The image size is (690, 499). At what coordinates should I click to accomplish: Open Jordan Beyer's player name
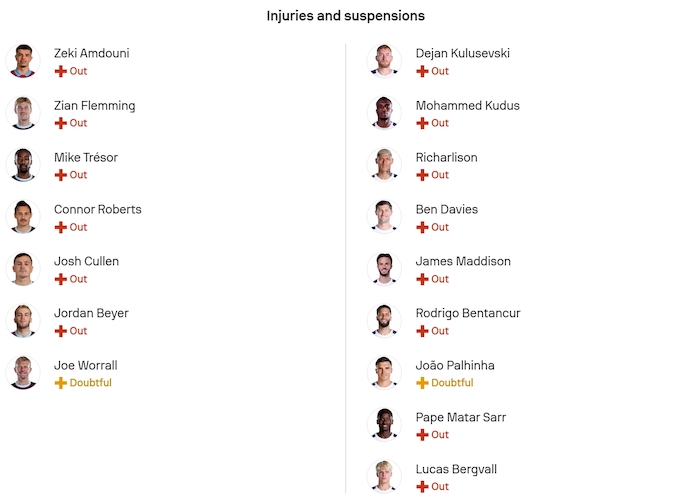91,313
